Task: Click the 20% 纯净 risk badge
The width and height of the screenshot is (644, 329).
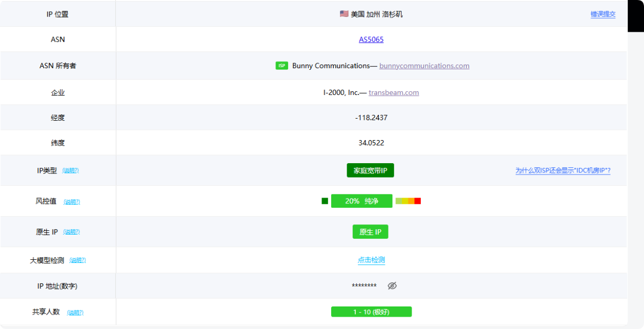Action: [362, 201]
